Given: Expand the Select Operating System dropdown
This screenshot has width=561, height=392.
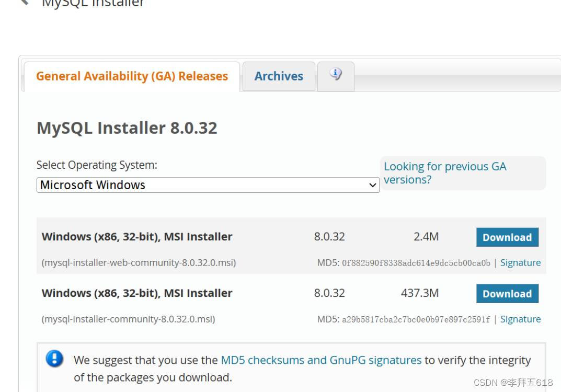Looking at the screenshot, I should click(x=208, y=185).
